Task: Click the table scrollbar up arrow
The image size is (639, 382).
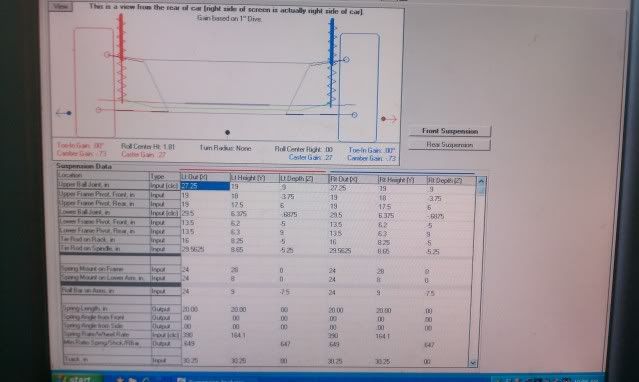Action: click(x=481, y=181)
